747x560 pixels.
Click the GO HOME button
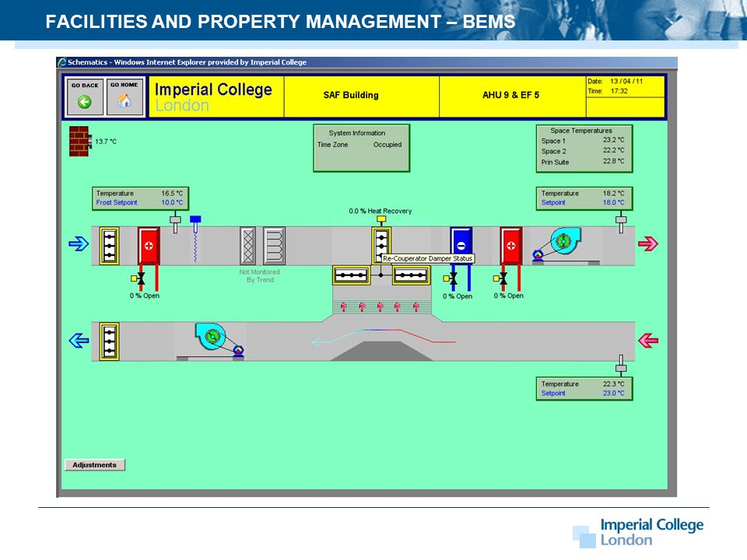coord(124,96)
